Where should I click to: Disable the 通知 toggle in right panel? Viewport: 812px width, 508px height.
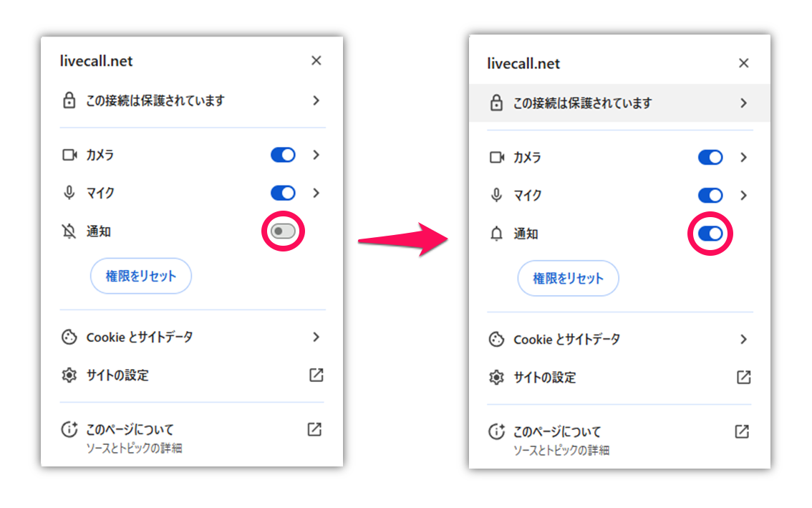coord(710,234)
